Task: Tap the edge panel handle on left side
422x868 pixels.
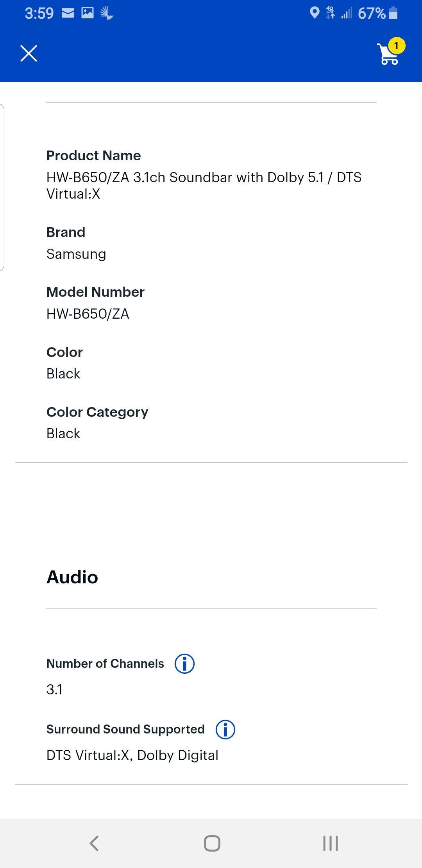Action: pos(2,187)
